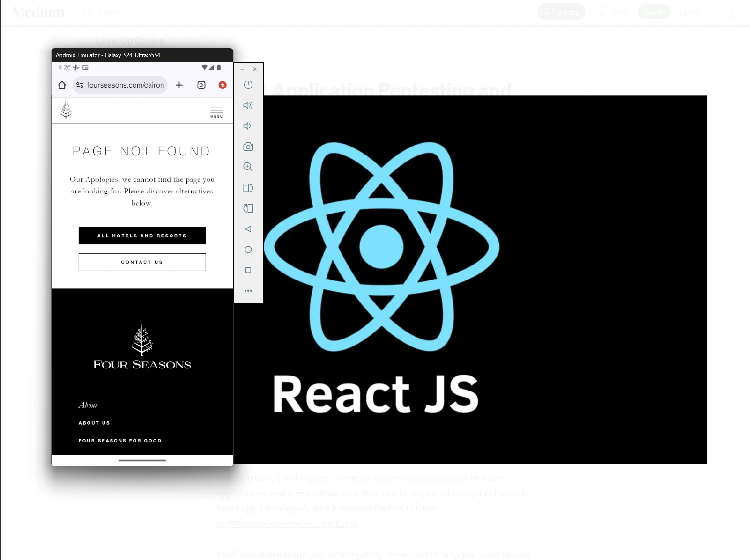Screen dimensions: 750x560
Task: Select the emulator zoom tool
Action: [x=248, y=167]
